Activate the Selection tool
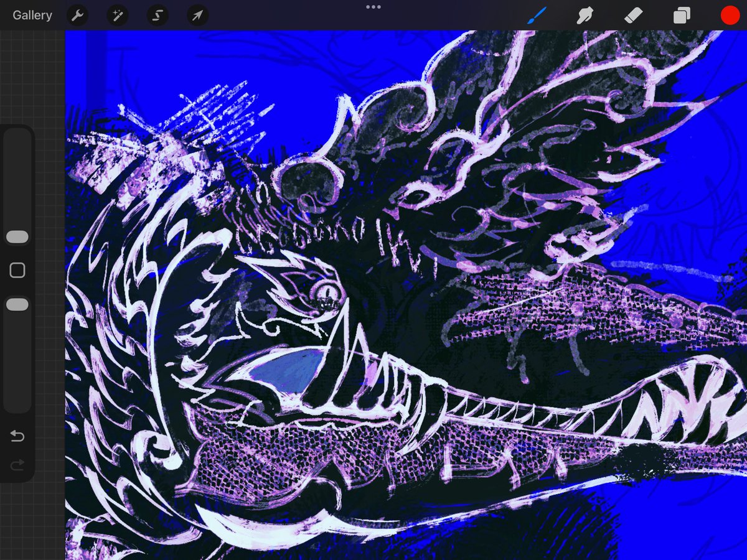 coord(157,16)
